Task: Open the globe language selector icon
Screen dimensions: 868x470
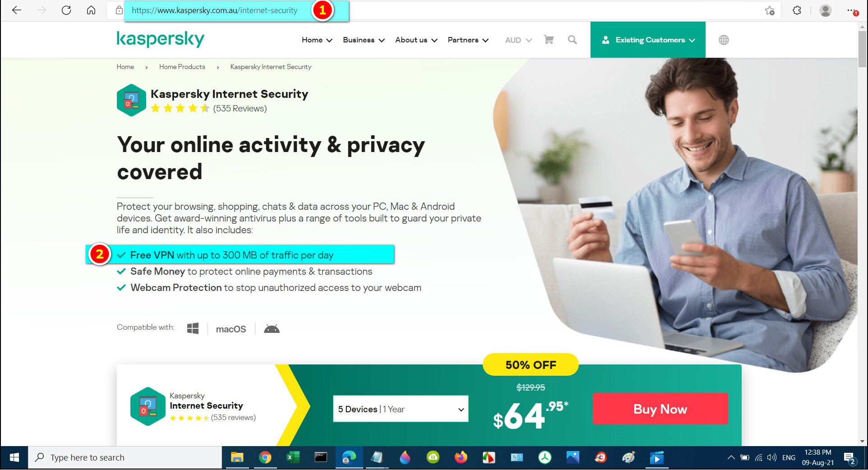Action: coord(724,40)
